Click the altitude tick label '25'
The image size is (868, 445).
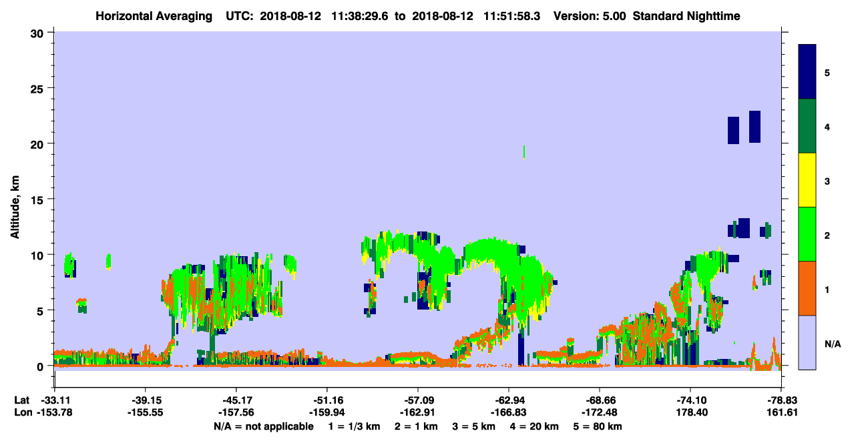(39, 88)
